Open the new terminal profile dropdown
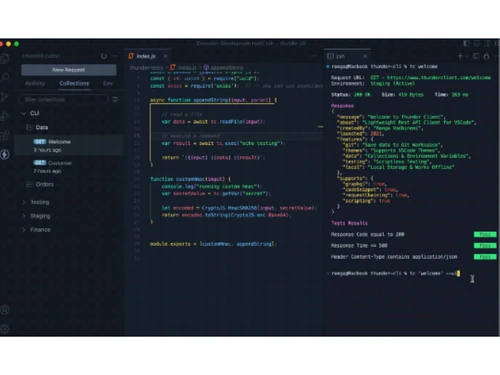The height and width of the screenshot is (375, 500). click(x=466, y=56)
